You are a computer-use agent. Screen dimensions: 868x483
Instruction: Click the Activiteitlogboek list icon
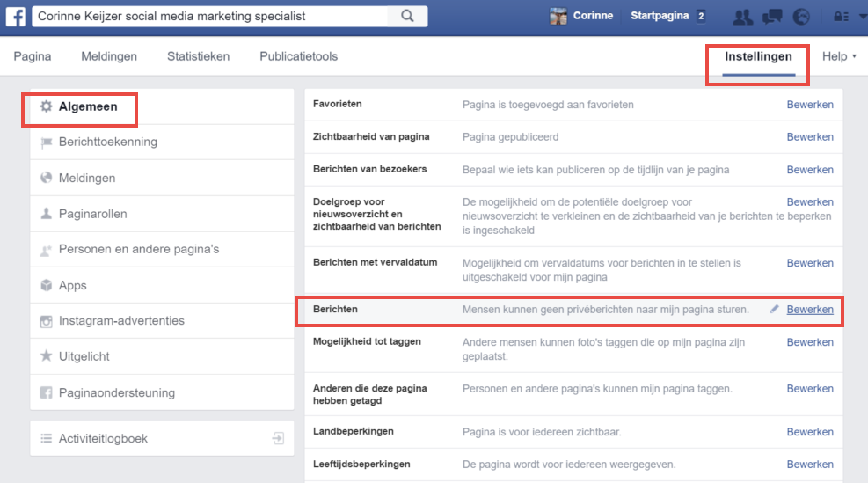(47, 439)
